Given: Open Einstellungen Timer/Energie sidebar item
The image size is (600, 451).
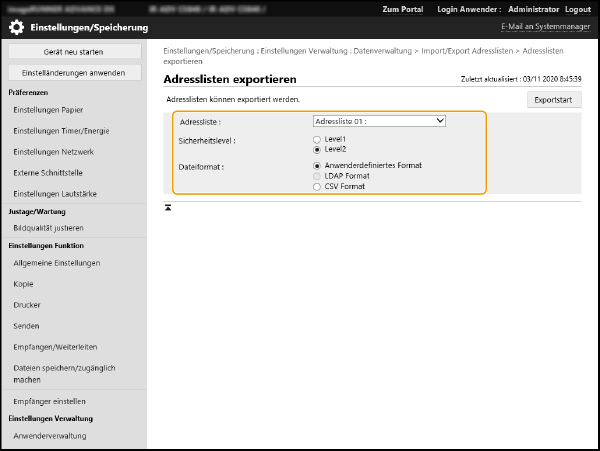Looking at the screenshot, I should [61, 131].
